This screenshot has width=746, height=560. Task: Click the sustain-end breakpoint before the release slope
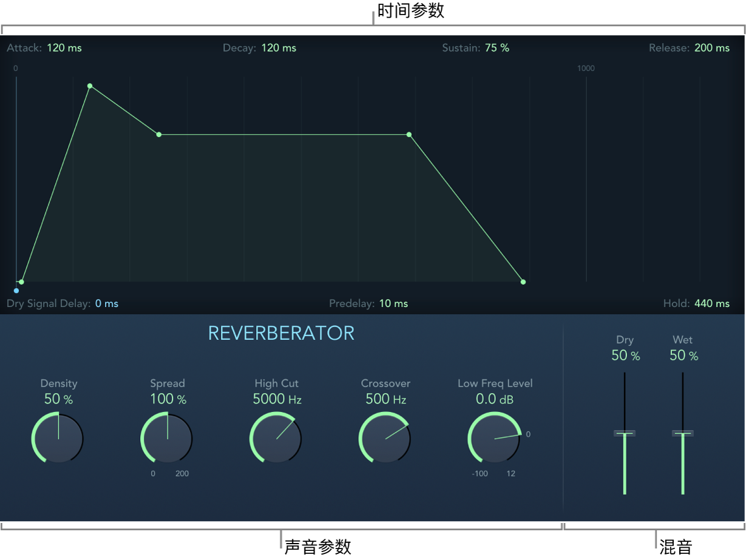click(409, 135)
